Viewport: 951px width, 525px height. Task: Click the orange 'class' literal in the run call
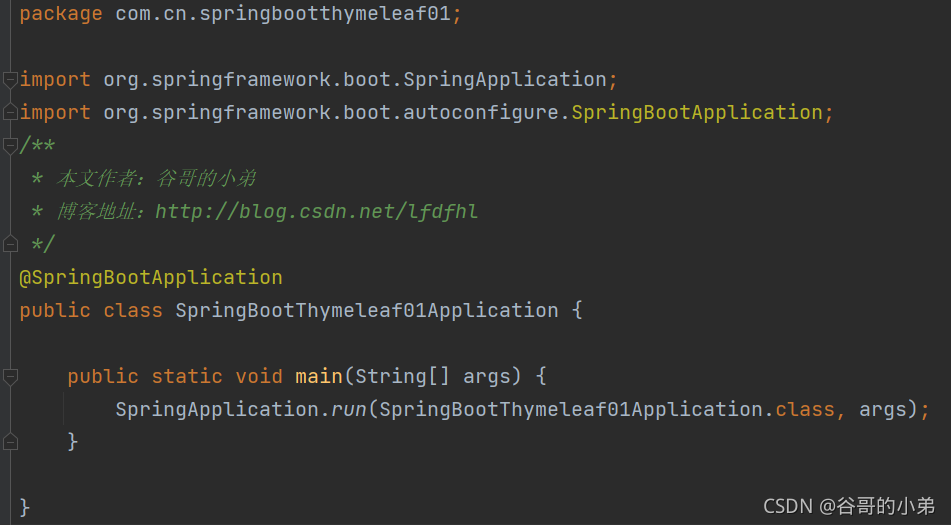point(805,409)
